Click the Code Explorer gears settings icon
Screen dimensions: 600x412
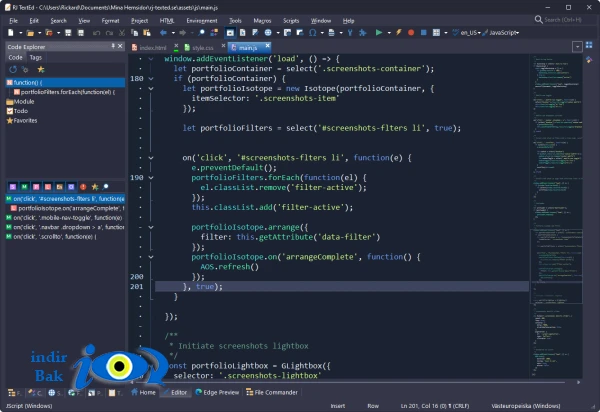pos(25,70)
